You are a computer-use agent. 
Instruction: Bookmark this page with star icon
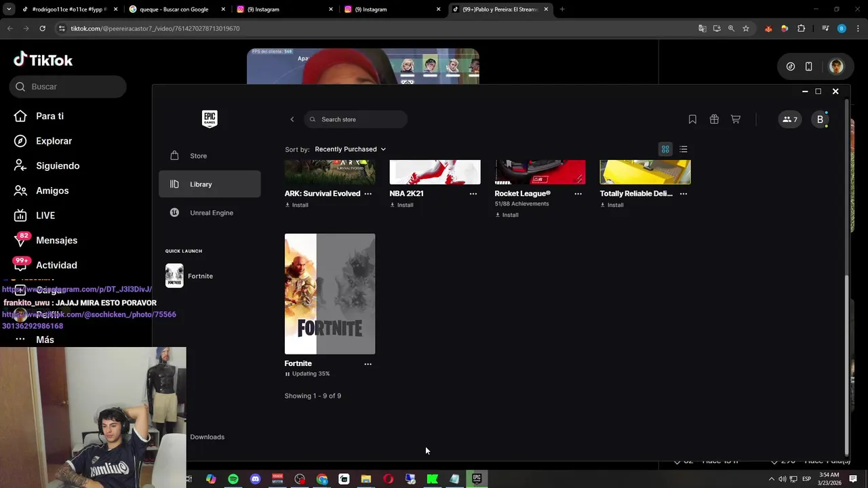point(746,28)
